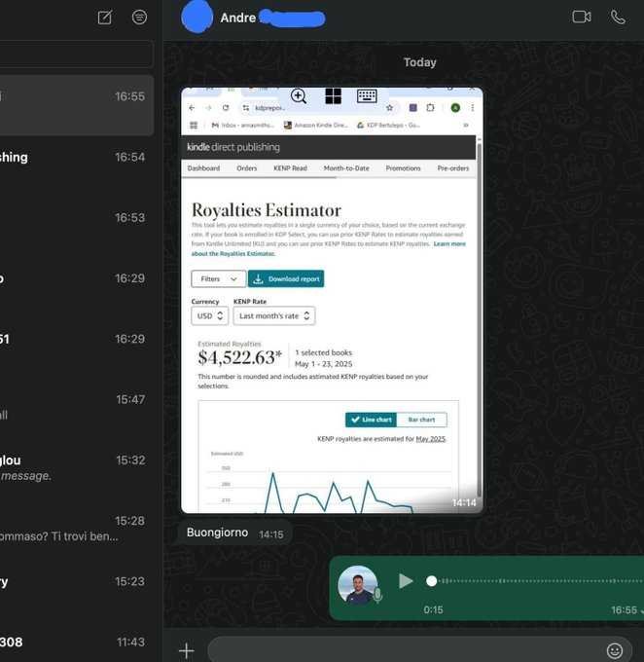Open Andre's profile picture
644x662 pixels.
coord(197,17)
